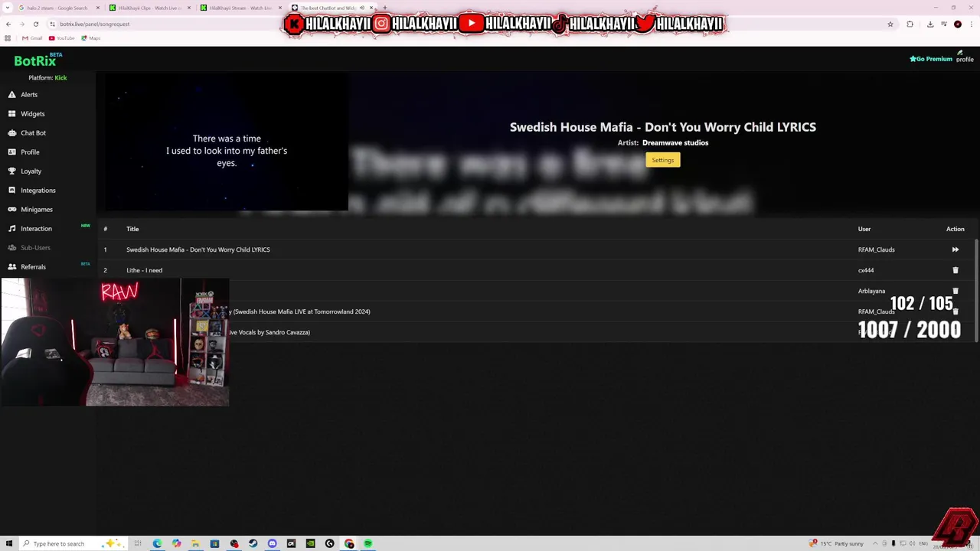Screen dimensions: 980x551
Task: Select row 1 Don't You Worry Child title
Action: coord(198,249)
